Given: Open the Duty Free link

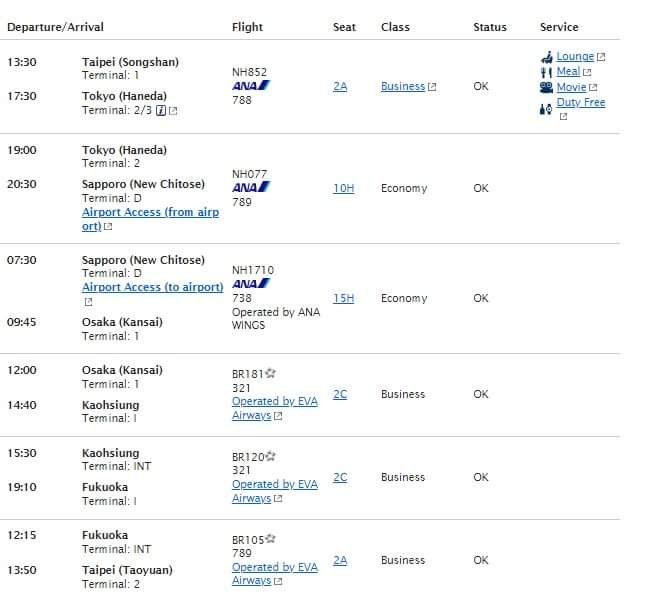Looking at the screenshot, I should [581, 102].
